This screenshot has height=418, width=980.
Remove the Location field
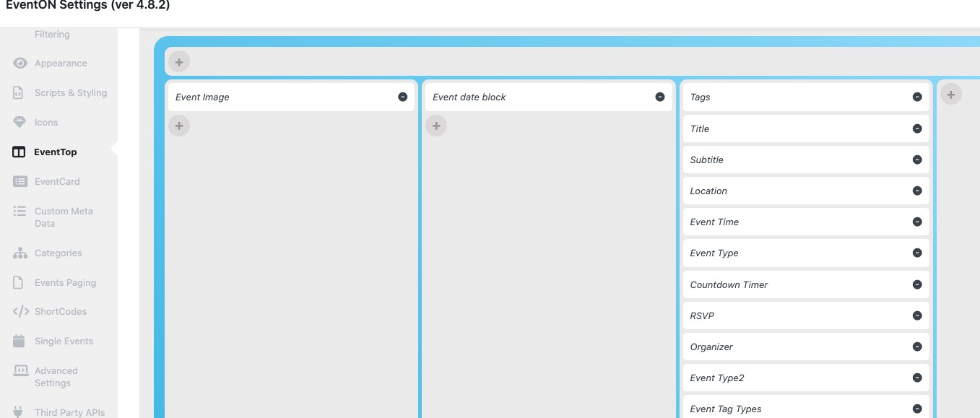pos(917,191)
